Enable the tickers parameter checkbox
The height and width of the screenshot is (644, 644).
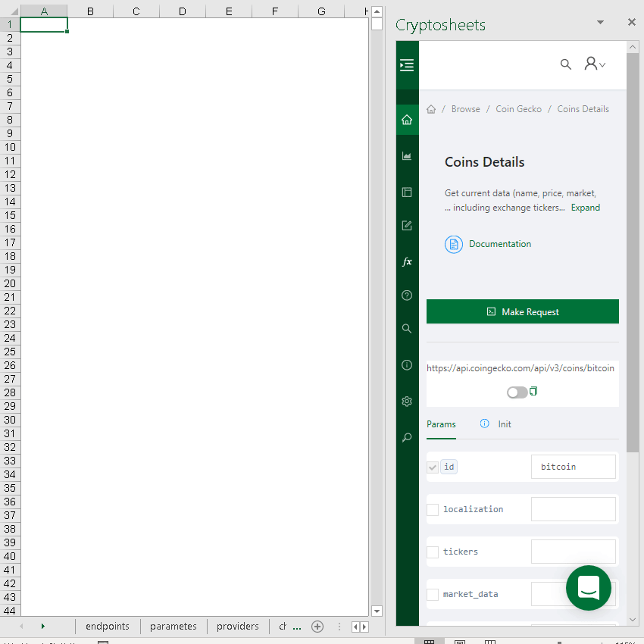(433, 552)
